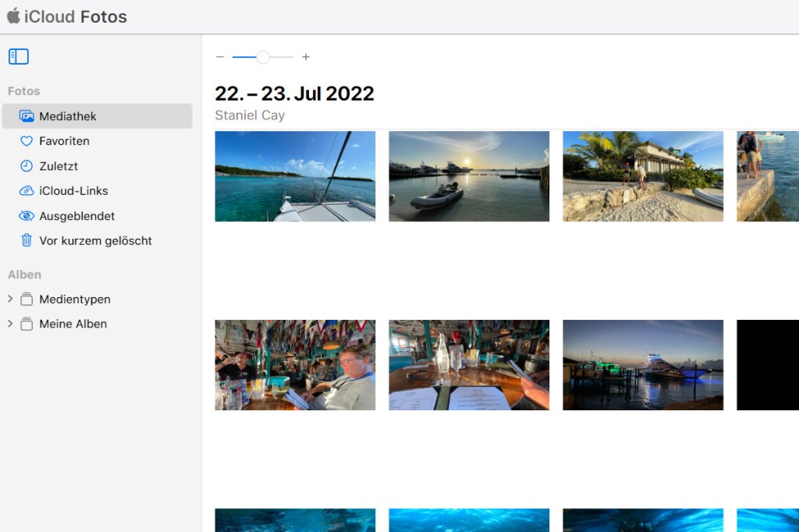The image size is (799, 532).
Task: Click the Medientypen album stack icon
Action: (27, 299)
